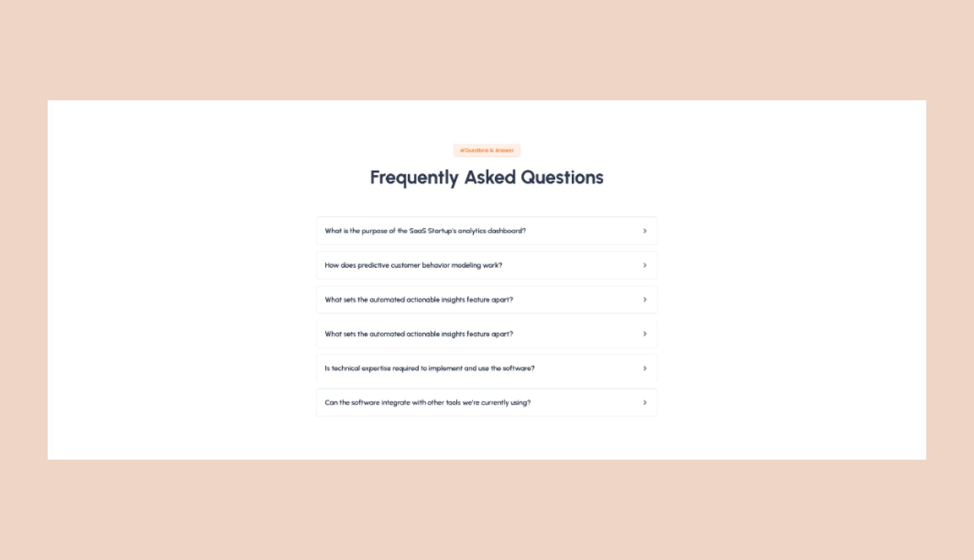Click the first automated actionable insights question
The image size is (974, 560).
coord(419,300)
